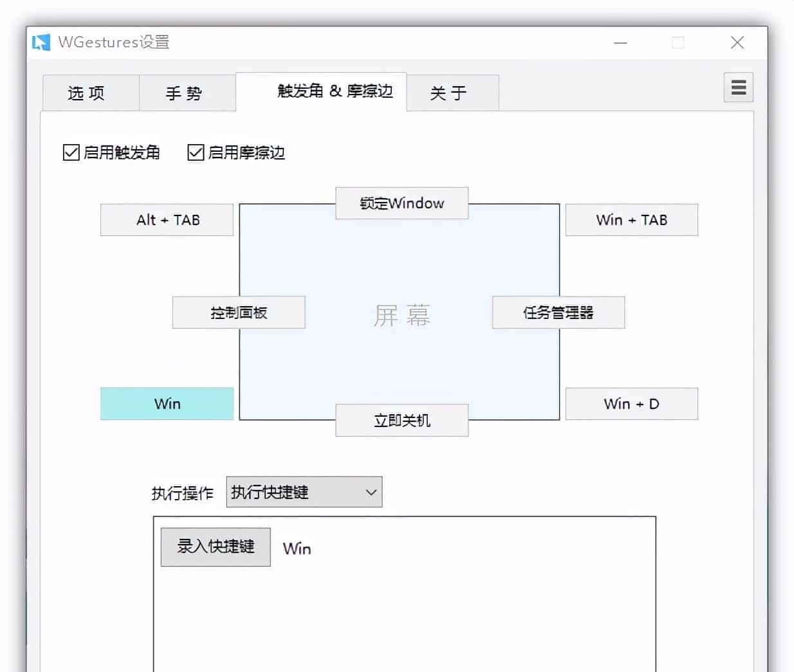Open the hamburger menu in the top-right corner
The height and width of the screenshot is (672, 794).
tap(737, 87)
